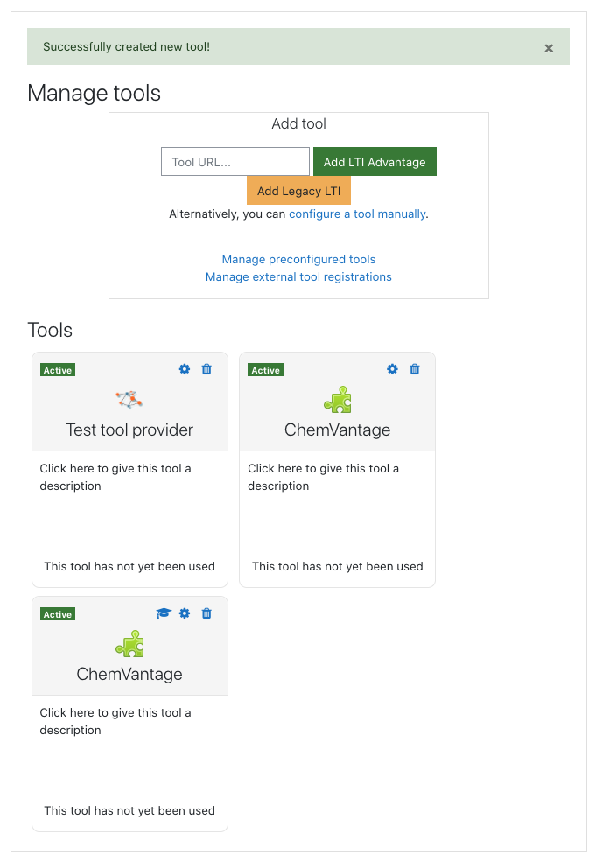
Task: Open Manage preconfigured tools link
Action: point(299,259)
